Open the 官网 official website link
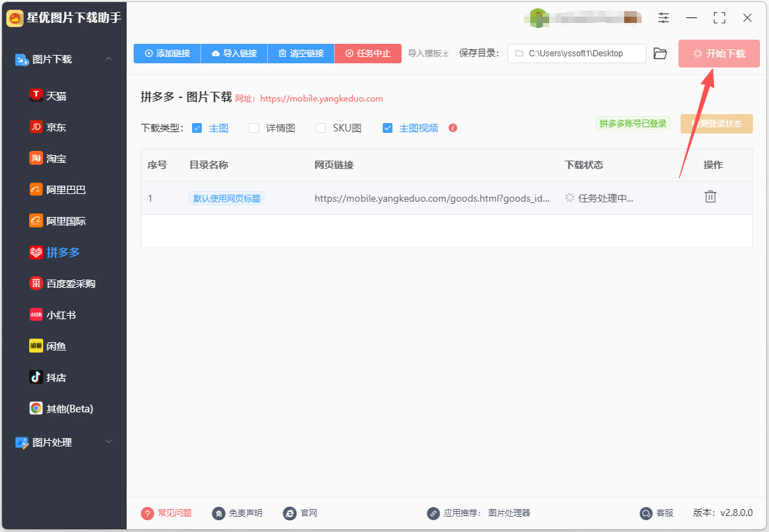Viewport: 769px width, 532px height. [300, 513]
